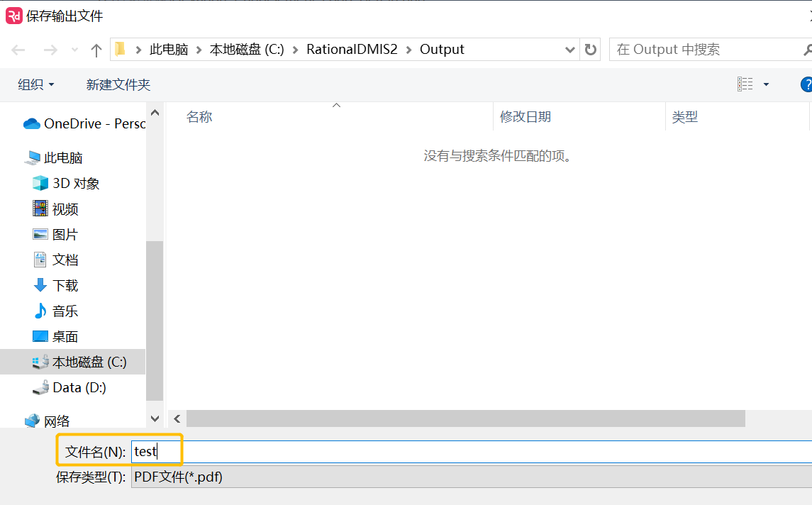Image resolution: width=812 pixels, height=505 pixels.
Task: Select the 3D 对象 folder icon
Action: (x=40, y=183)
